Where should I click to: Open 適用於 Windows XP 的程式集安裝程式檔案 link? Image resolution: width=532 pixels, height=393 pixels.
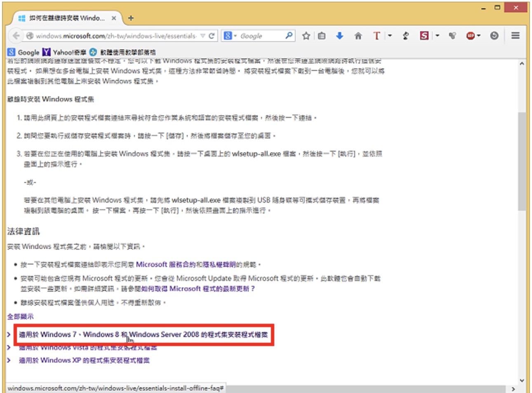click(84, 360)
